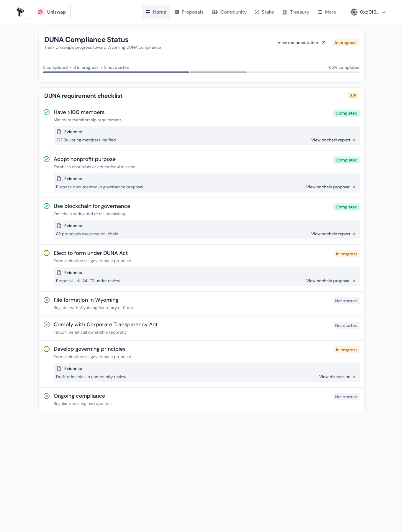The width and height of the screenshot is (403, 532).
Task: View onchain proposal for nonprofit purpose
Action: 331,187
